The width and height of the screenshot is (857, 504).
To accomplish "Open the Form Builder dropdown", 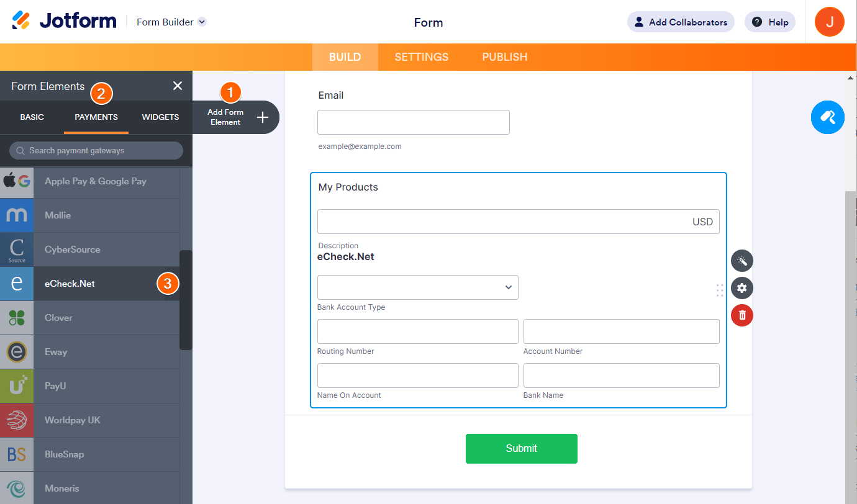I will click(171, 22).
